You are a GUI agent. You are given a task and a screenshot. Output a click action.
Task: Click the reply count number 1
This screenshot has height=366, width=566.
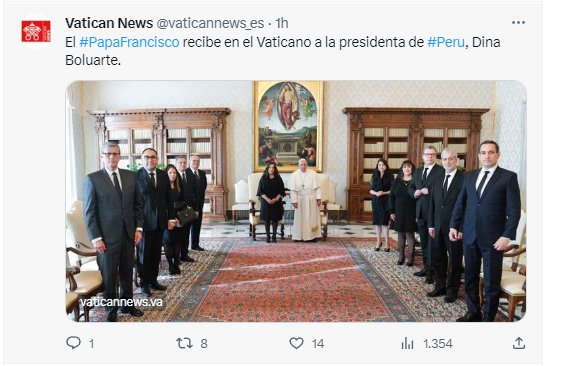tap(92, 344)
